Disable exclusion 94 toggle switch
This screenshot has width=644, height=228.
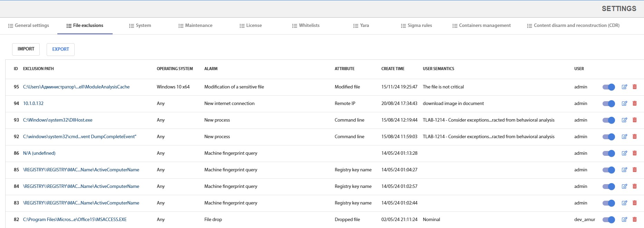(609, 104)
